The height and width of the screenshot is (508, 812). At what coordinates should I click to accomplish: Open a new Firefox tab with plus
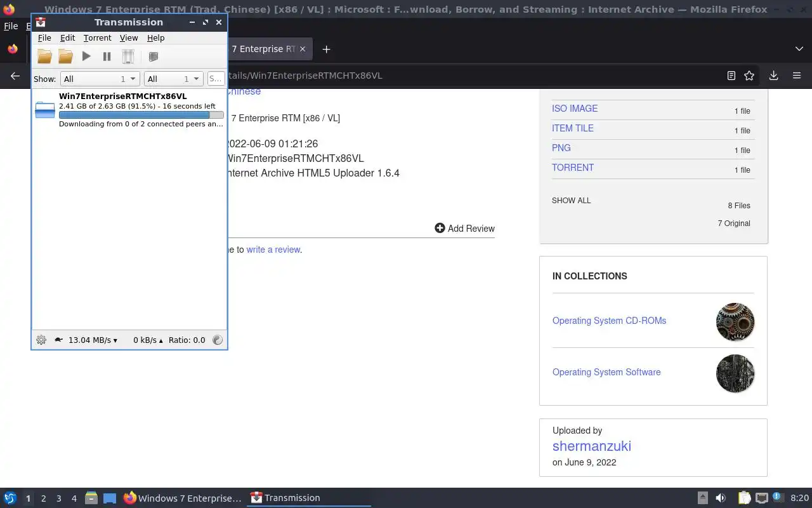coord(326,49)
